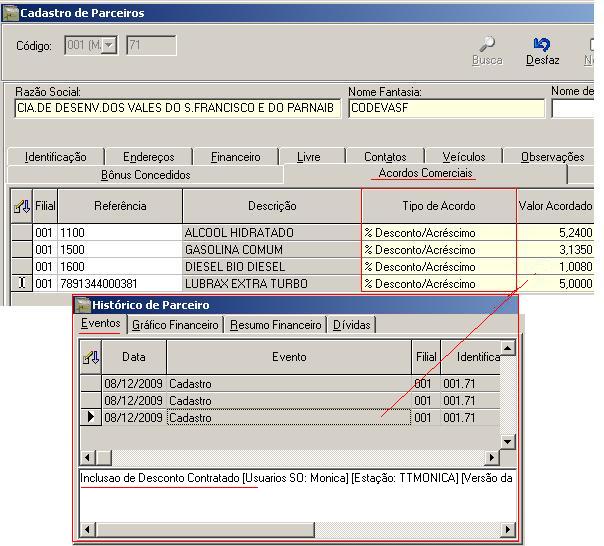This screenshot has height=546, width=604.
Task: Click detail text box scroll-left arrow
Action: 87,529
